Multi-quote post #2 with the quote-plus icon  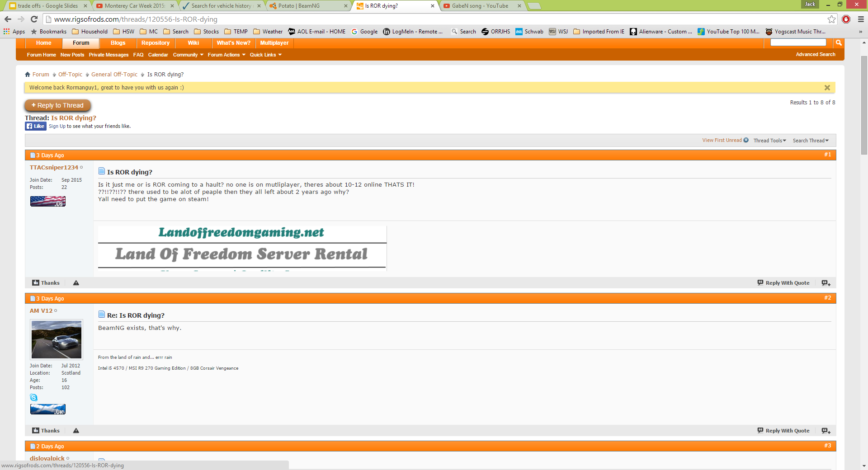826,431
